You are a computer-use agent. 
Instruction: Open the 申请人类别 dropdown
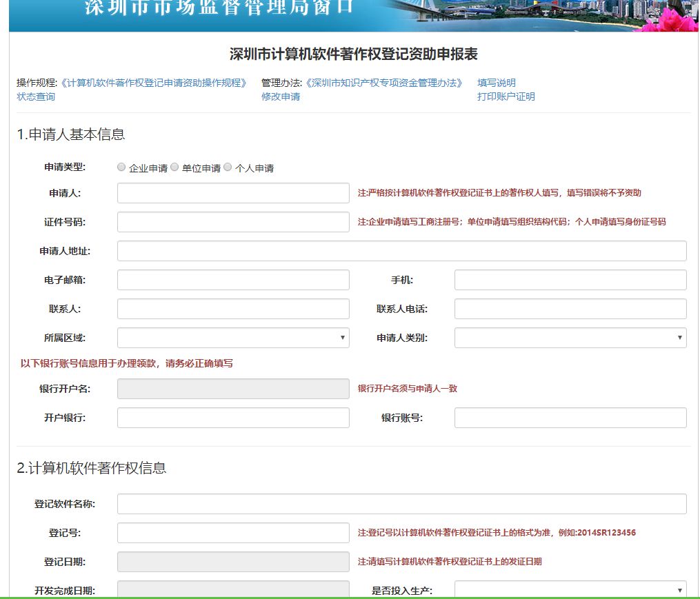coord(570,338)
